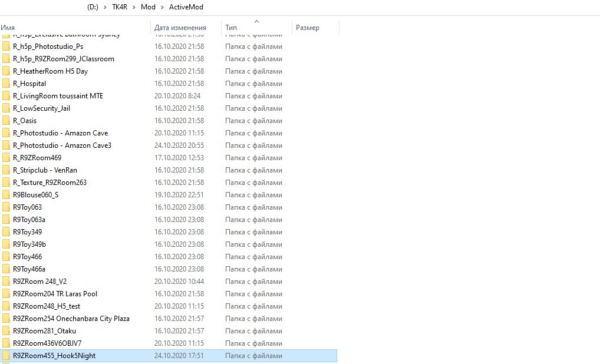Select the R9ZRoom248_H5_test folder name
Viewport: 600px width, 364px height.
click(47, 306)
